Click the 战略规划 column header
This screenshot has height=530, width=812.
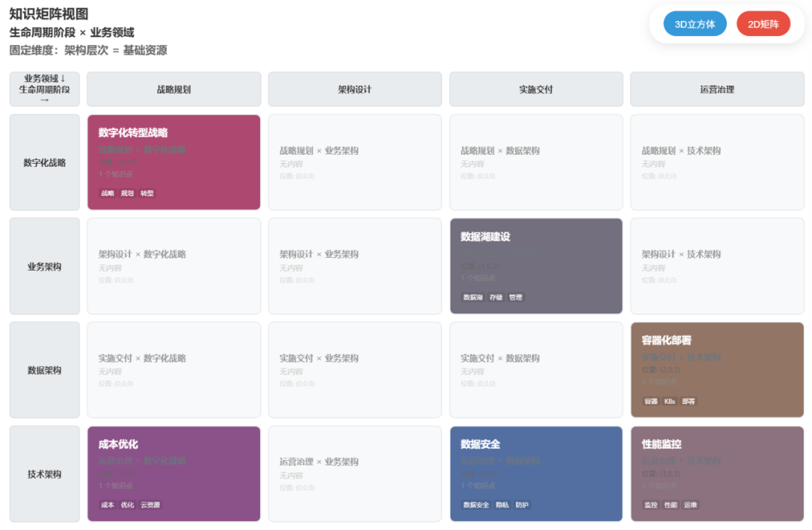tap(174, 89)
